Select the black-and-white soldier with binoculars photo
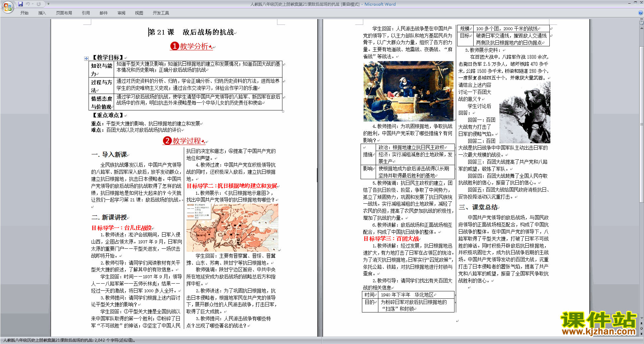The width and height of the screenshot is (644, 344). 525,113
